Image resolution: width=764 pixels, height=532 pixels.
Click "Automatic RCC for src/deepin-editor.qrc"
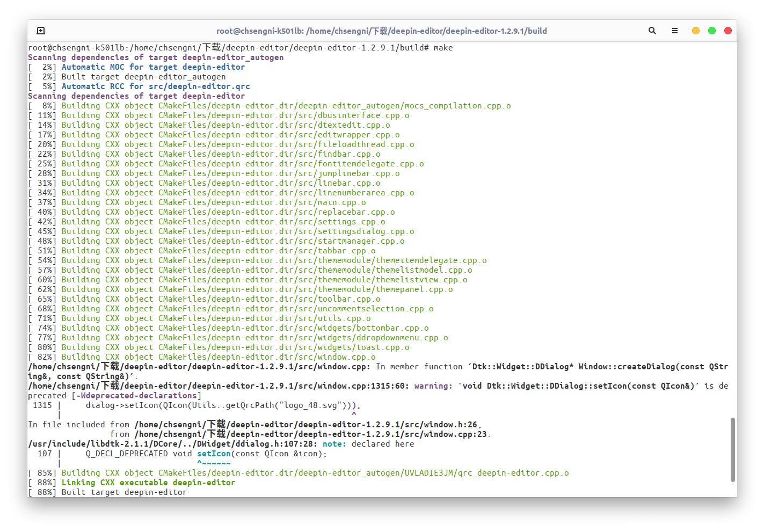(156, 86)
